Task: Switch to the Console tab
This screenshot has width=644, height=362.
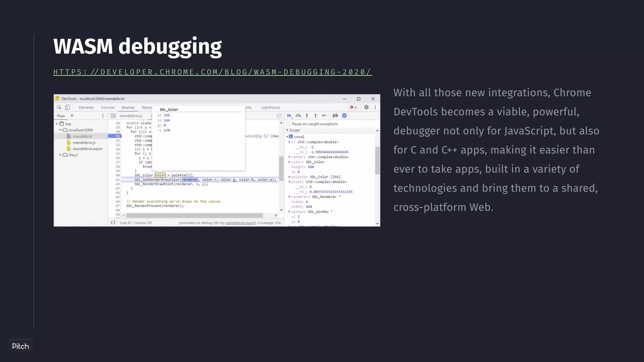Action: (x=108, y=107)
